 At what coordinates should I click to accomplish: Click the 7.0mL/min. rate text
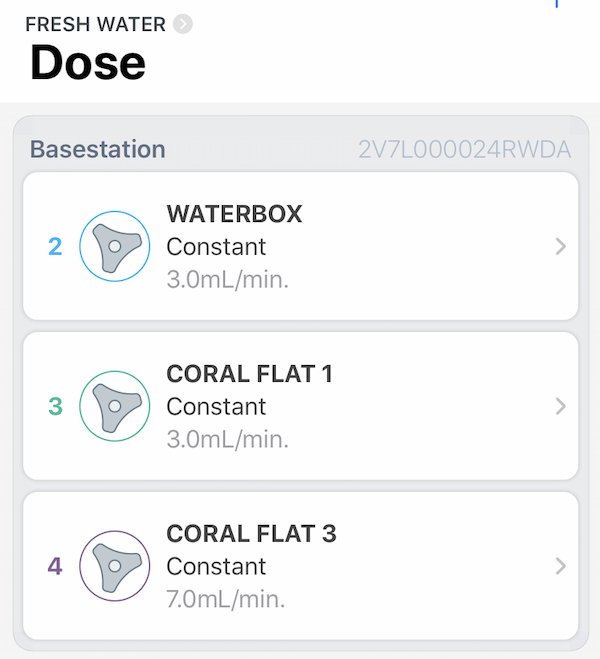coord(226,599)
